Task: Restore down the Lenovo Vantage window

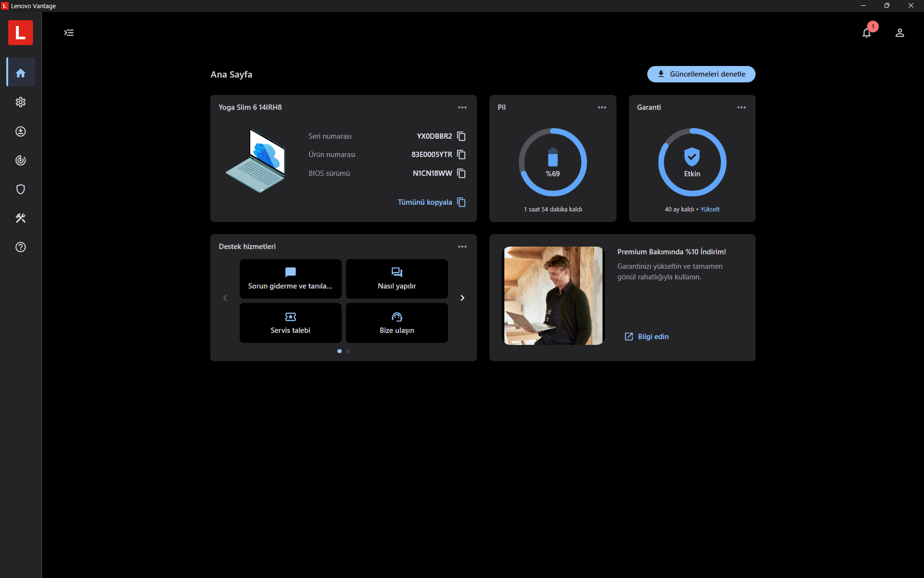Action: point(887,6)
